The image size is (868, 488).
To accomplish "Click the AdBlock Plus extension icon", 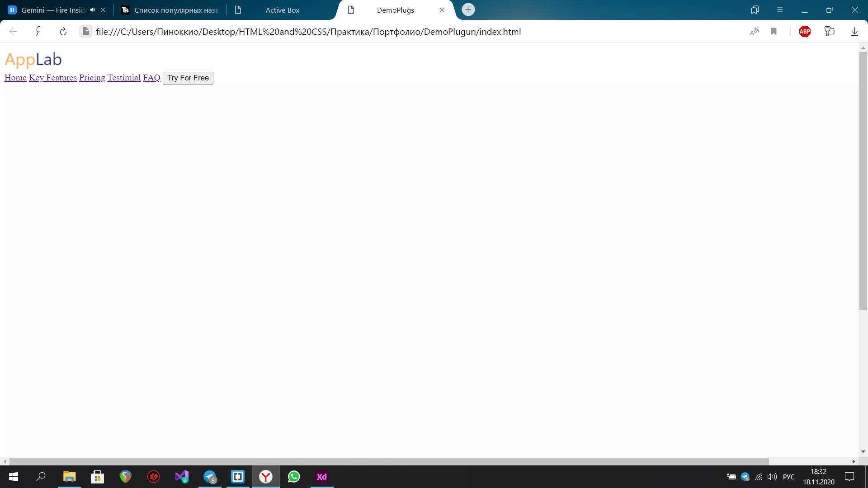I will pyautogui.click(x=805, y=32).
